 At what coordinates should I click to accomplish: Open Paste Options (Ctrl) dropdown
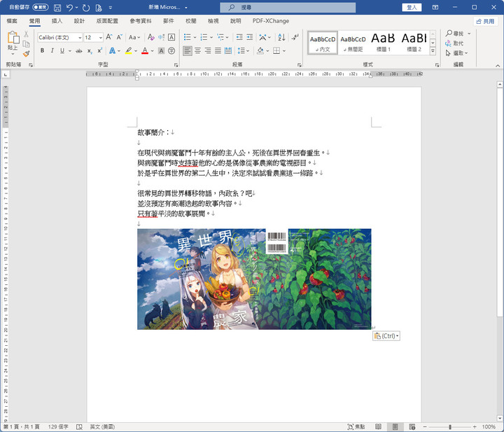pos(386,336)
